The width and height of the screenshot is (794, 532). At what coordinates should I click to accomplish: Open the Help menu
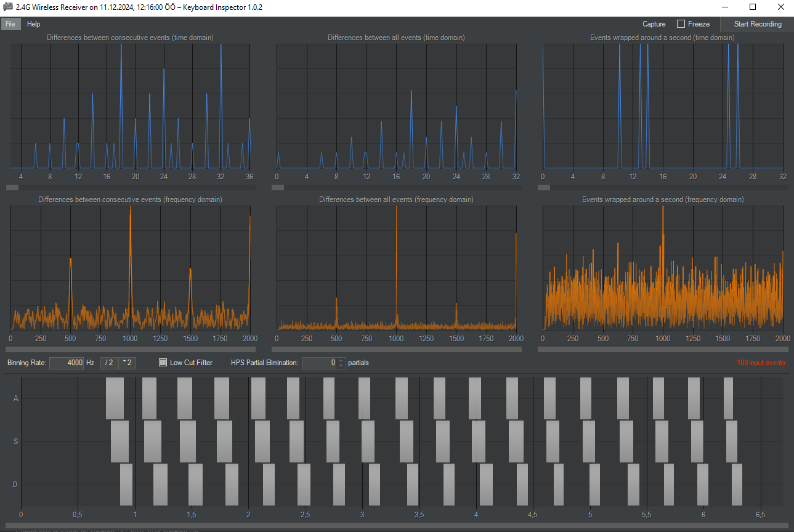coord(34,24)
